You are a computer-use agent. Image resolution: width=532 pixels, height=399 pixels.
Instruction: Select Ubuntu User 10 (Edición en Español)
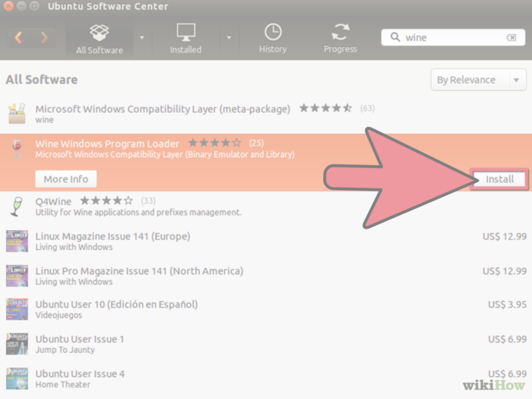click(x=266, y=309)
